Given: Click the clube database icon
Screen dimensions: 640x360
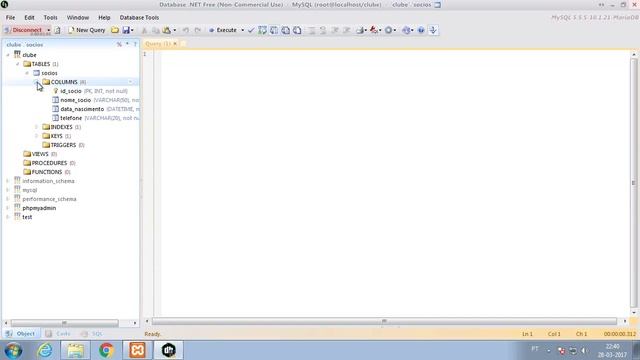Looking at the screenshot, I should [x=17, y=55].
